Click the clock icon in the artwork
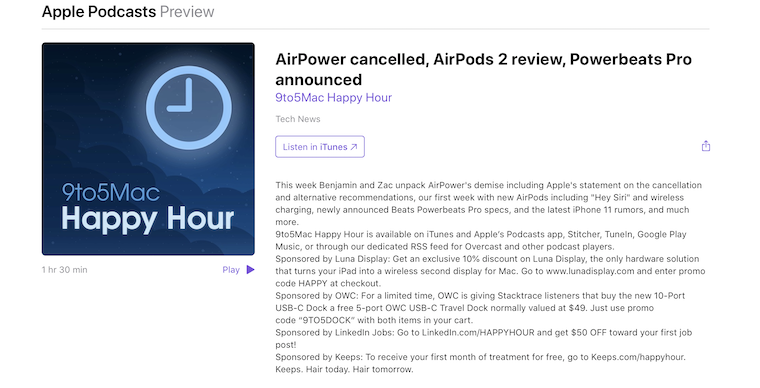 [x=189, y=107]
